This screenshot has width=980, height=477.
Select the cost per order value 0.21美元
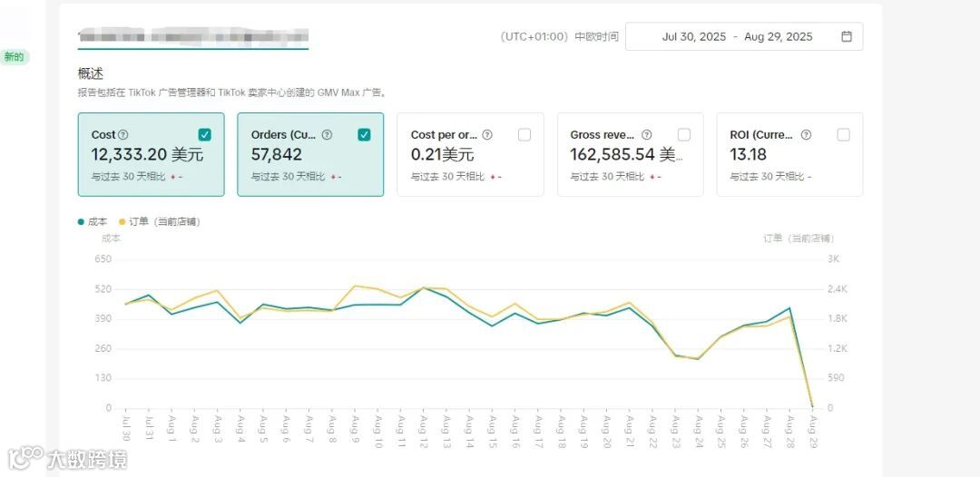[443, 155]
